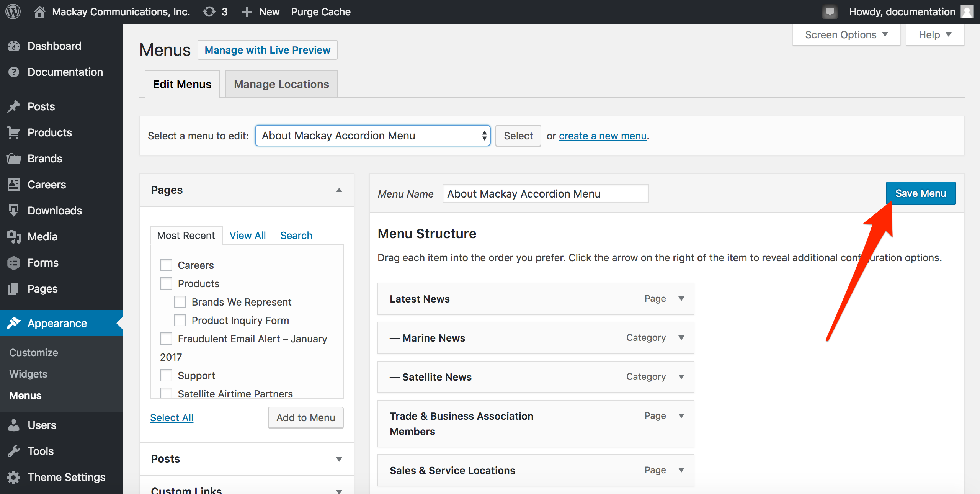Check the Product Inquiry Form checkbox
Image resolution: width=980 pixels, height=494 pixels.
(180, 320)
